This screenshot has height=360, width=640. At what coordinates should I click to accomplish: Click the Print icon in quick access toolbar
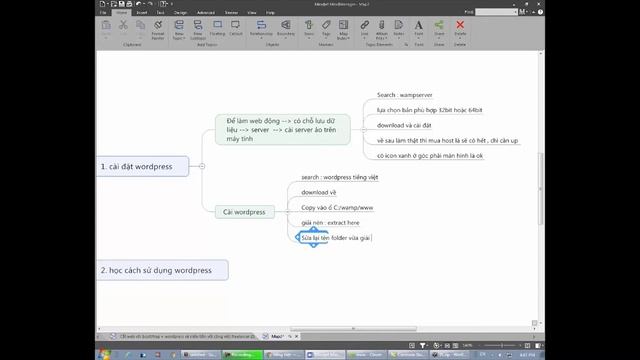point(129,4)
